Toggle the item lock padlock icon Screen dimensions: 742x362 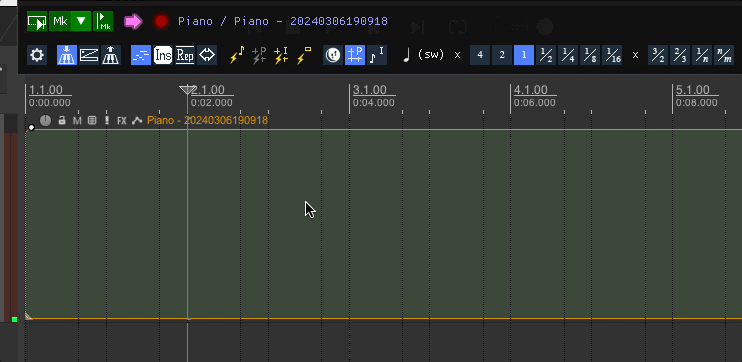point(62,120)
